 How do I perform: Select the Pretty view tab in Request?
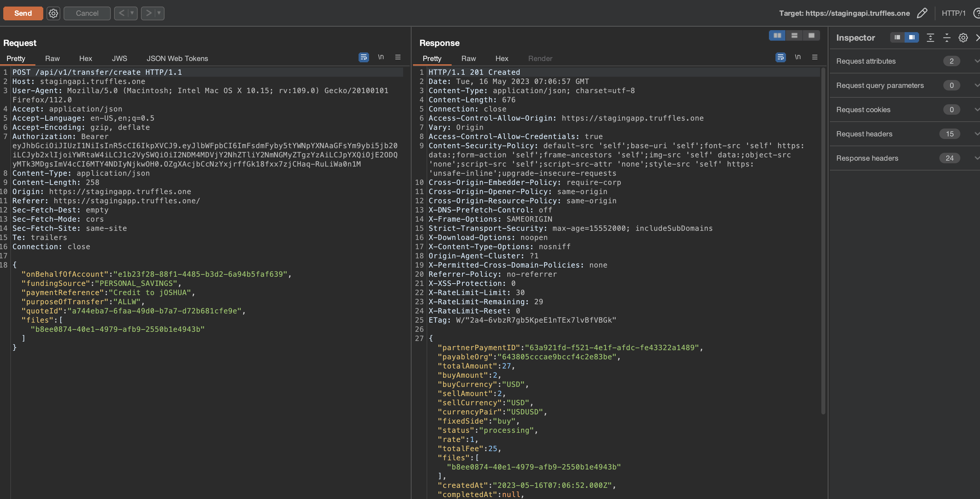point(15,58)
